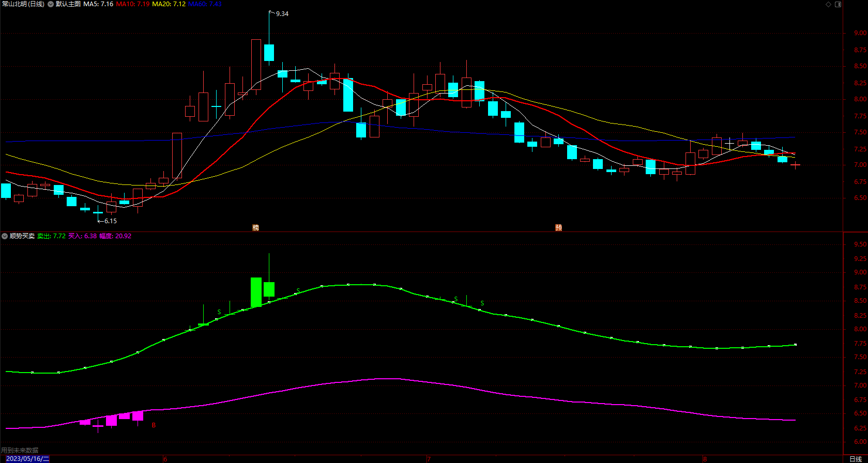Screen dimensions: 868x463
Task: Click the 9.34 high price label
Action: [x=282, y=14]
